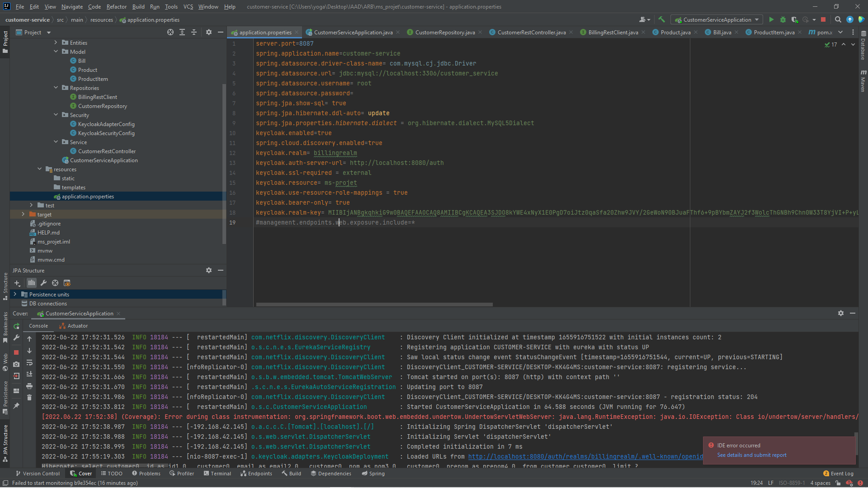
Task: Collapse all nodes in the Project view
Action: (194, 32)
